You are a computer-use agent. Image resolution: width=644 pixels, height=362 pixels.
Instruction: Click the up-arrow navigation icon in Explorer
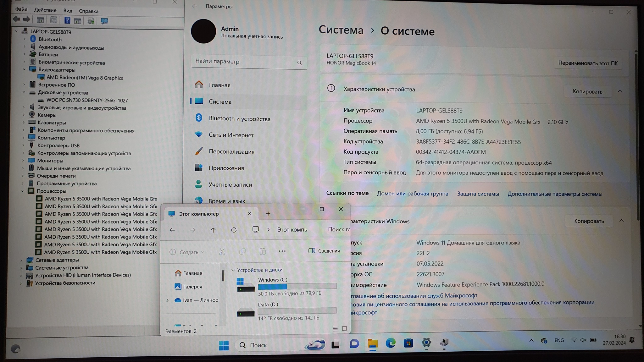click(213, 230)
